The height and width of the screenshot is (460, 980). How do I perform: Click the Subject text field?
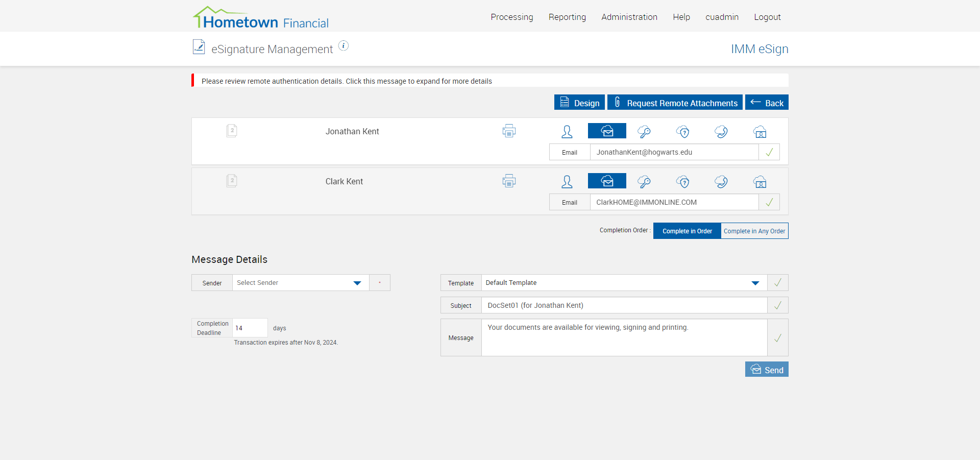tap(624, 305)
